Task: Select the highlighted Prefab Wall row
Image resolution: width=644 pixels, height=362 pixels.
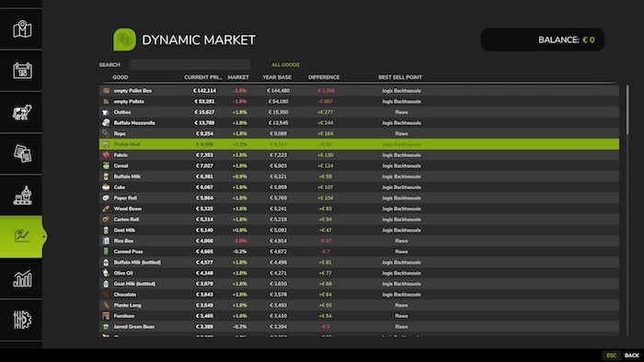Action: point(359,144)
